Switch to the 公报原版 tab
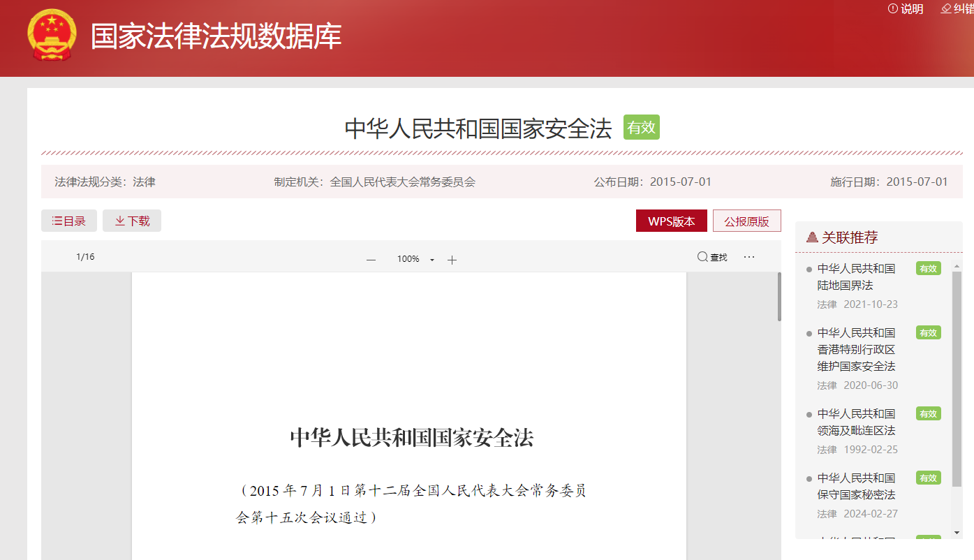Screen dimensions: 974x560 click(746, 221)
